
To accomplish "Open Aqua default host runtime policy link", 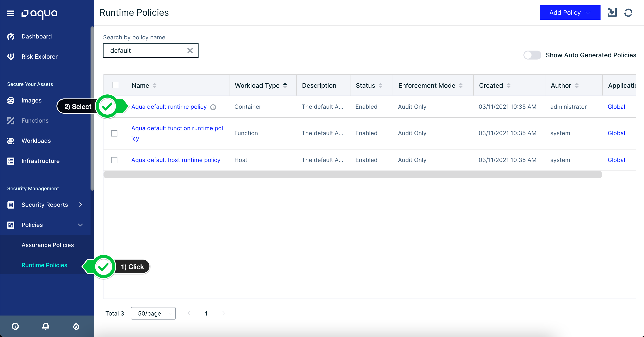I will pos(176,160).
